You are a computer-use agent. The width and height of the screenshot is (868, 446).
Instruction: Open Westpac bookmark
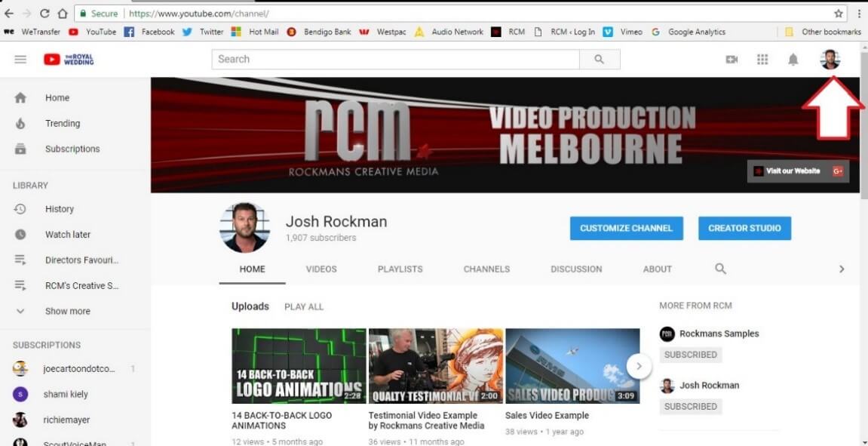382,32
